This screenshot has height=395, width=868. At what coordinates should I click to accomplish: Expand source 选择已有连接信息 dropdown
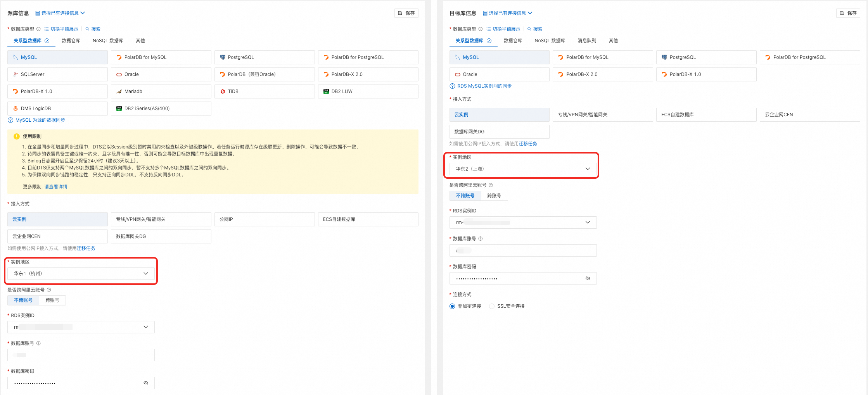click(60, 13)
